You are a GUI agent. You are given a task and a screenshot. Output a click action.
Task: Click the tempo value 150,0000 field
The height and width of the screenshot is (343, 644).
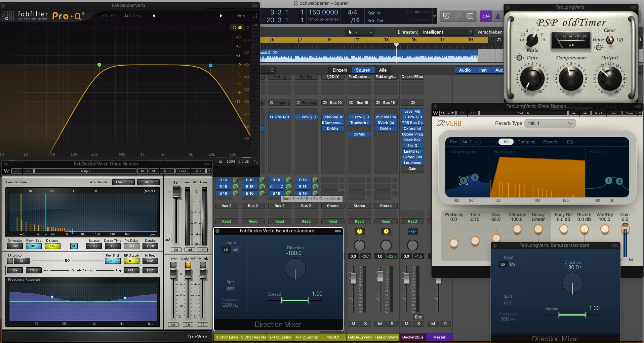tap(323, 12)
